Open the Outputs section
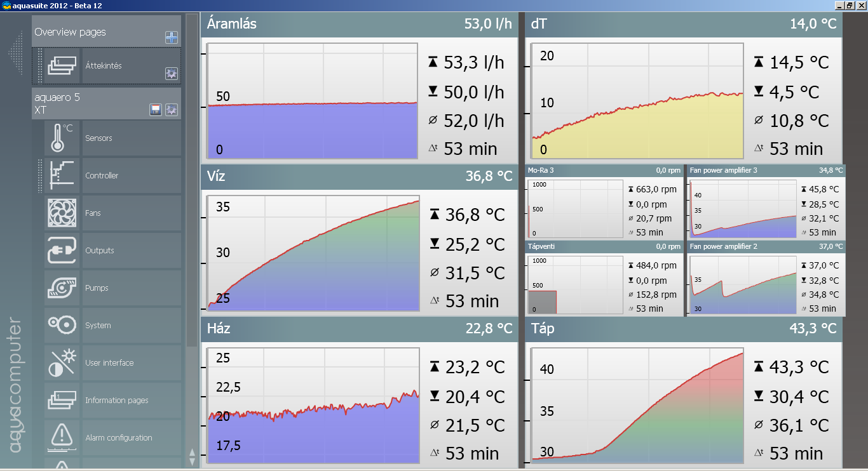The image size is (868, 471). click(132, 251)
